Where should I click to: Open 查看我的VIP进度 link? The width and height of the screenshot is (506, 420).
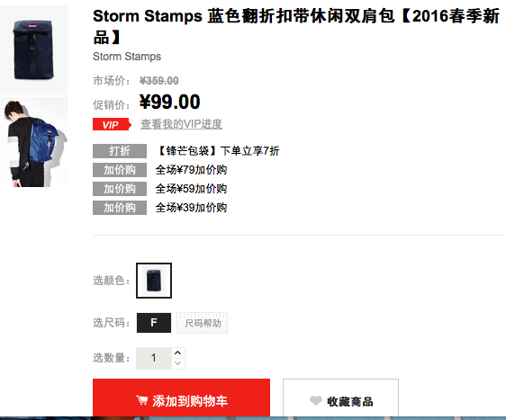click(x=181, y=124)
